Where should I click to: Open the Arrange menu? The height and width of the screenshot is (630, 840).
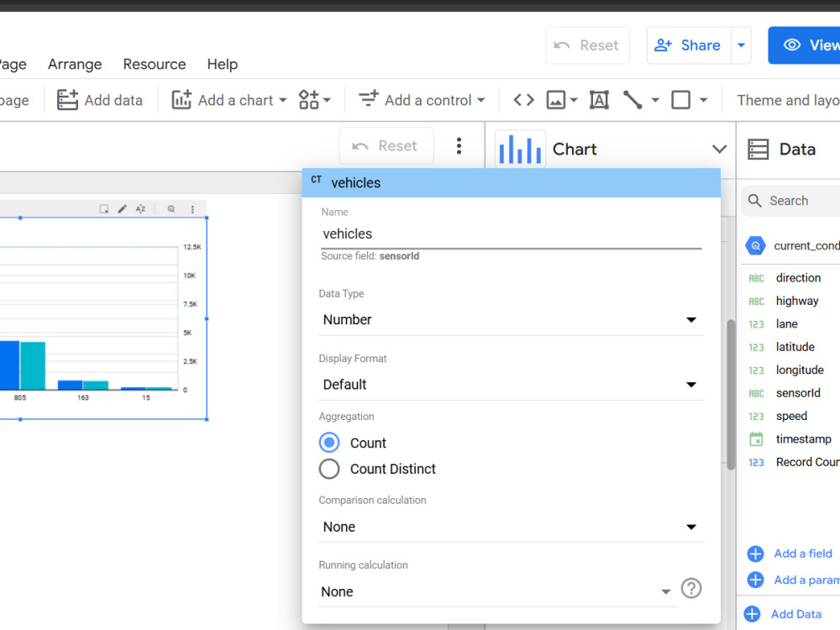point(74,64)
